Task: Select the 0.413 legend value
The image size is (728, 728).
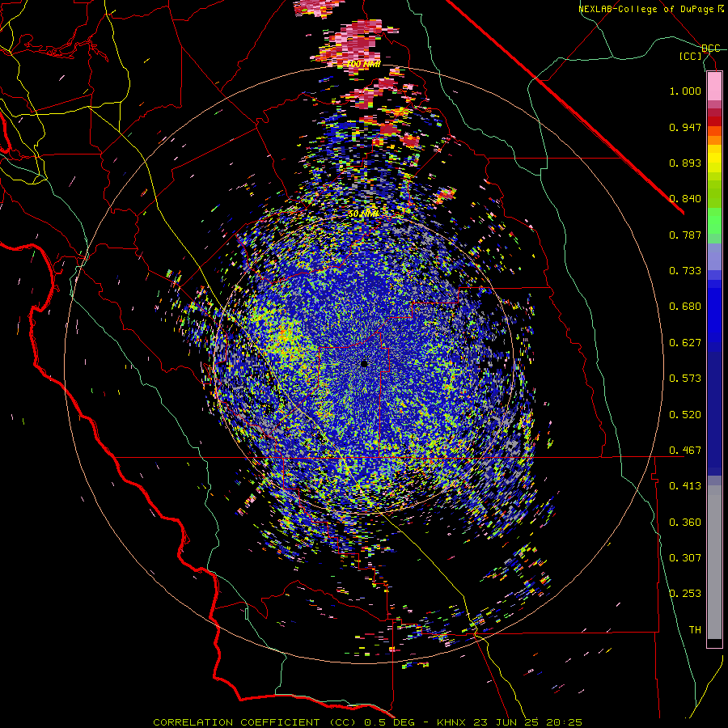Action: click(x=685, y=486)
